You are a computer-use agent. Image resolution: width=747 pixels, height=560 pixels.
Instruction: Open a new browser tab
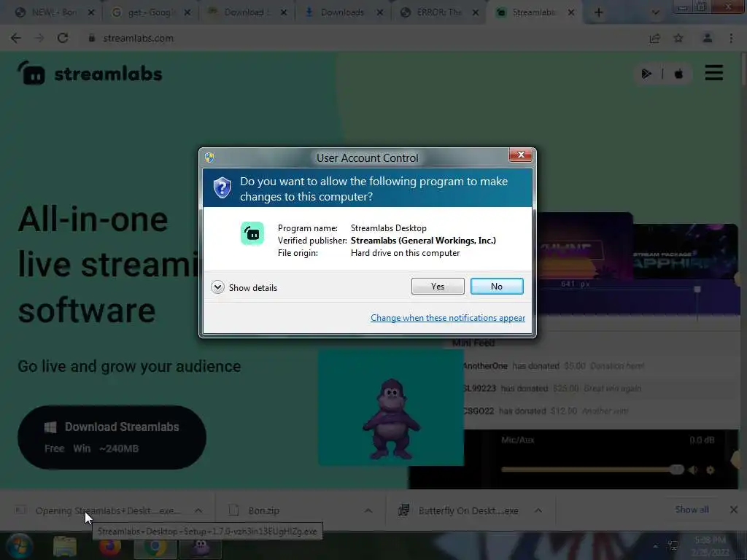599,13
